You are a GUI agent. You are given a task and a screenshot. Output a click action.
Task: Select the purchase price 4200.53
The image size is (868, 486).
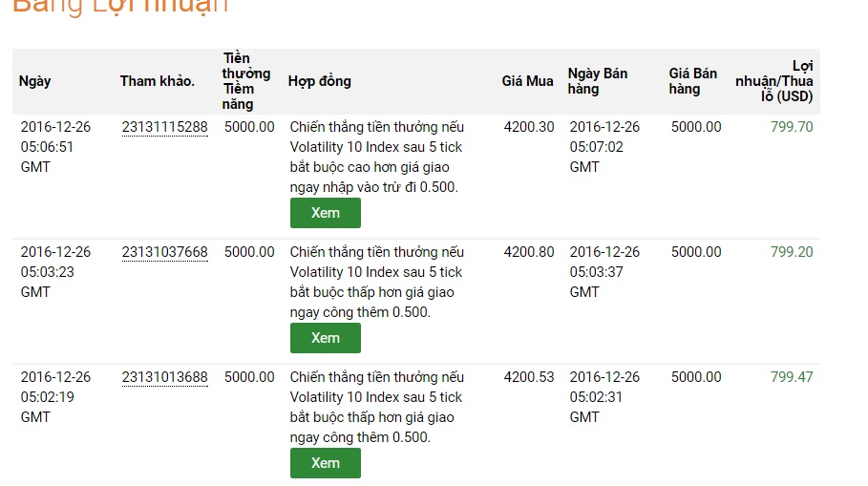[529, 377]
